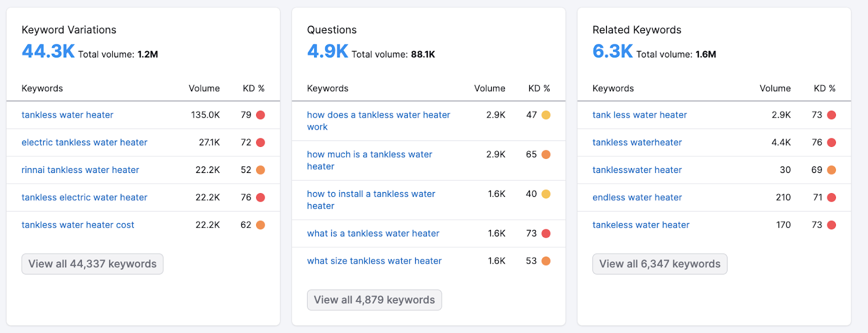Open 'rinnai tankless water heater' link
The width and height of the screenshot is (868, 333).
80,170
